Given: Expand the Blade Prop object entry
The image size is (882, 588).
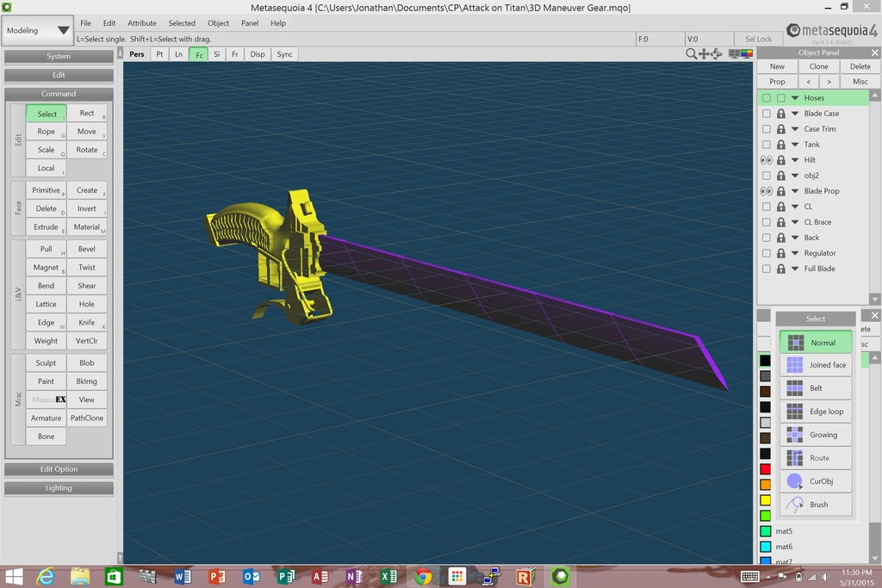Looking at the screenshot, I should point(793,190).
